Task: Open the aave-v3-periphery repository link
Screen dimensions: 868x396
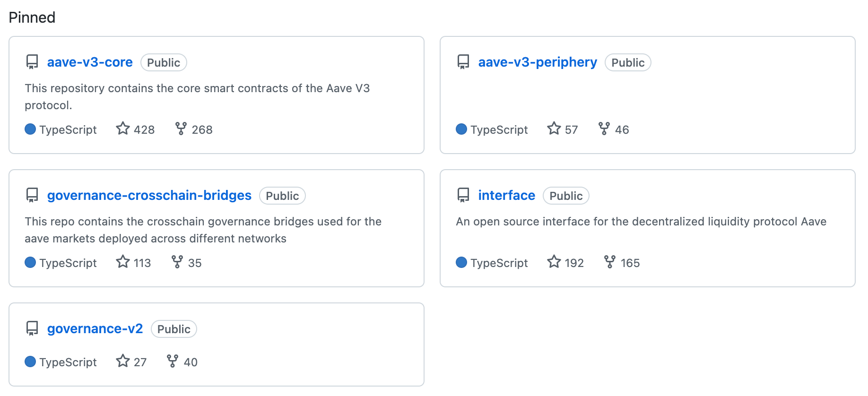Action: coord(538,62)
